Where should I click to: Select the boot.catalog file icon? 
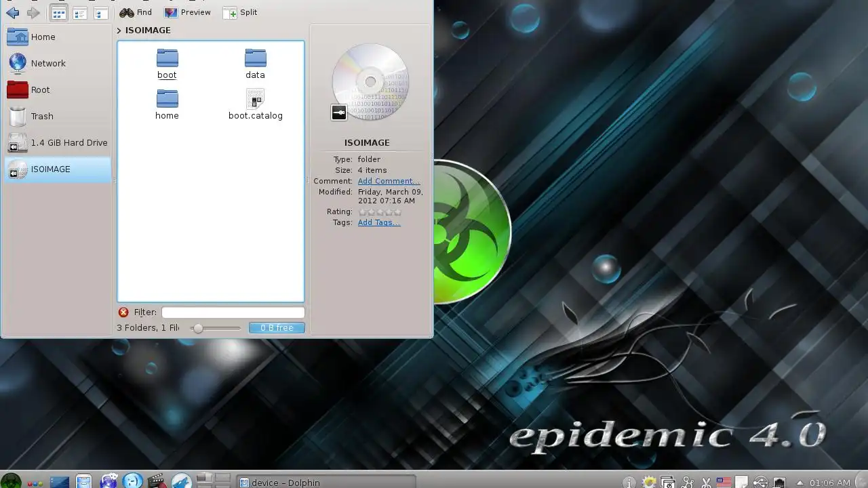point(256,98)
